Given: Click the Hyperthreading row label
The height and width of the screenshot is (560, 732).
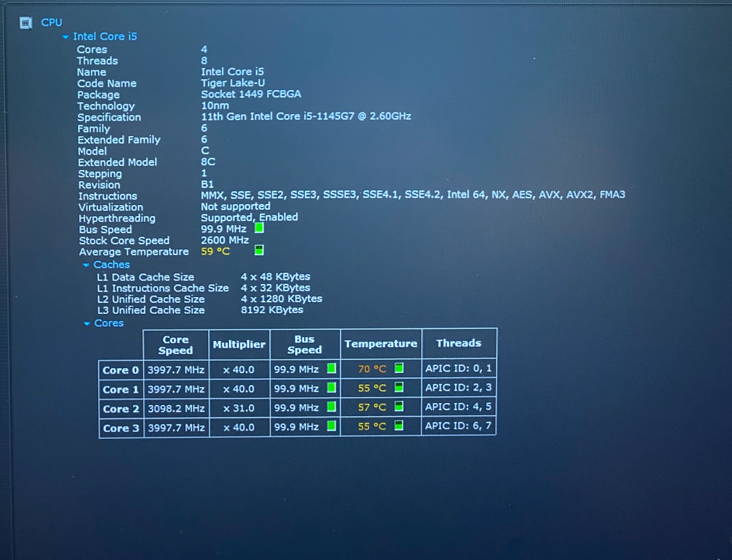Looking at the screenshot, I should [x=117, y=218].
